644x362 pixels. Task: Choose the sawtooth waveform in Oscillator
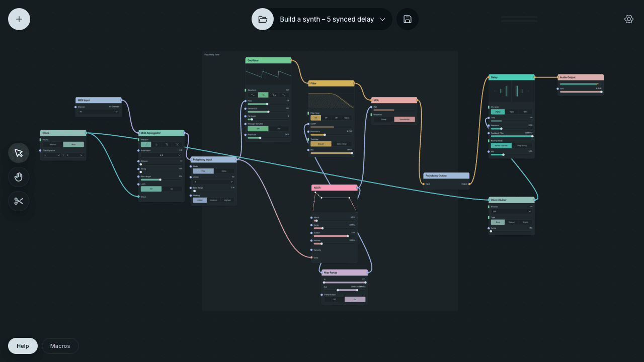coord(263,95)
